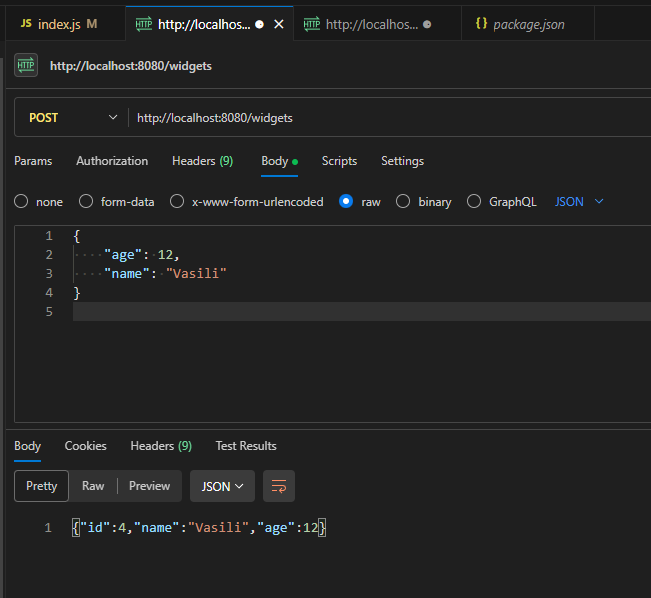
Task: Open the response JSON format dropdown
Action: [222, 486]
